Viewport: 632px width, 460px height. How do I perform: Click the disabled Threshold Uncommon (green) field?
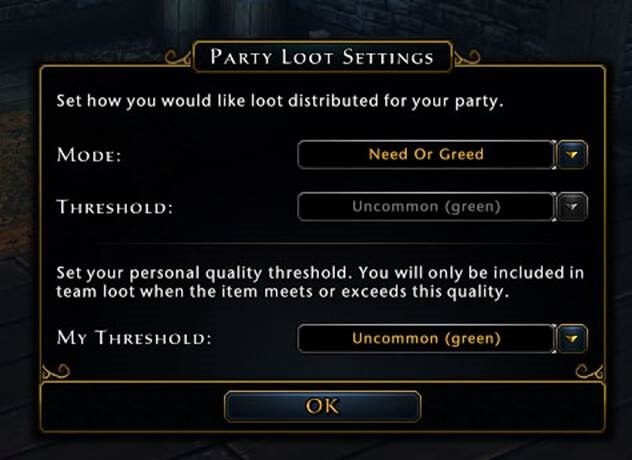[x=426, y=207]
